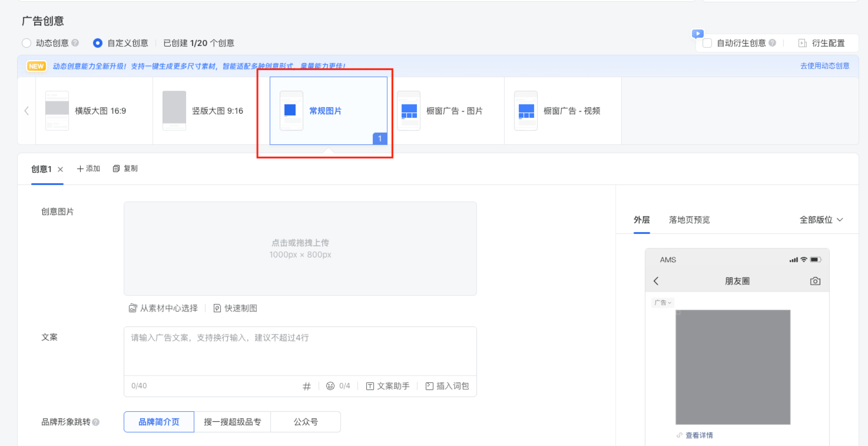Click the blue video tutorial icon
The image size is (868, 446).
698,34
